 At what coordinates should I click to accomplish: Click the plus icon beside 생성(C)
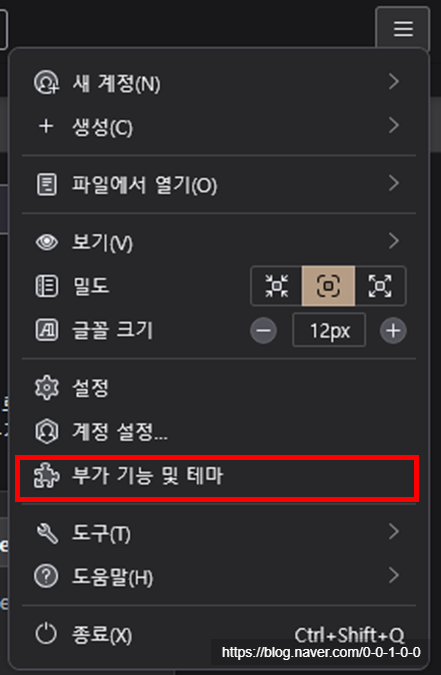(46, 126)
